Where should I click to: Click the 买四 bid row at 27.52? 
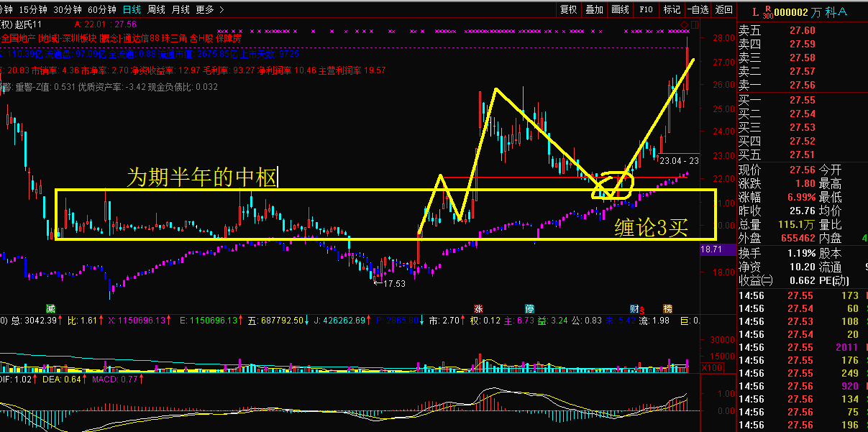(x=803, y=141)
